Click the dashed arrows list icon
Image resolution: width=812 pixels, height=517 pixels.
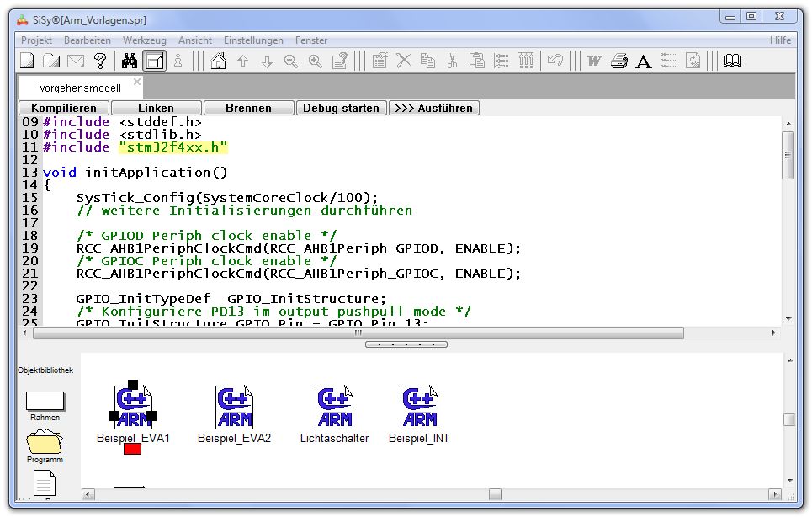[668, 61]
